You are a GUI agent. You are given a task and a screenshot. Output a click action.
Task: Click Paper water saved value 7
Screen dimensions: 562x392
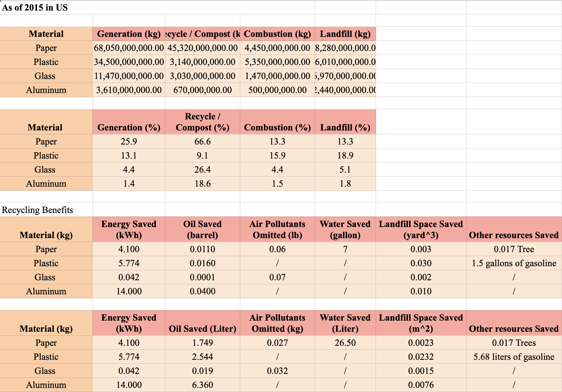[x=345, y=249]
